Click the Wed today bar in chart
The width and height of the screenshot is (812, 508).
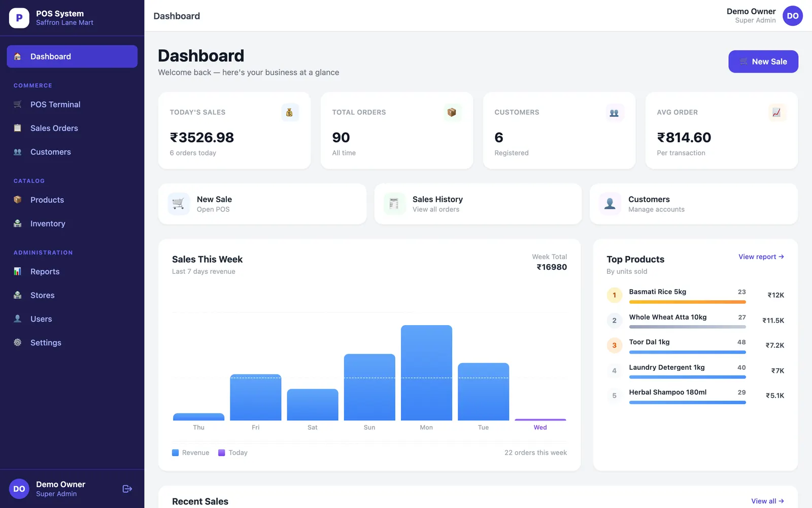click(x=540, y=420)
